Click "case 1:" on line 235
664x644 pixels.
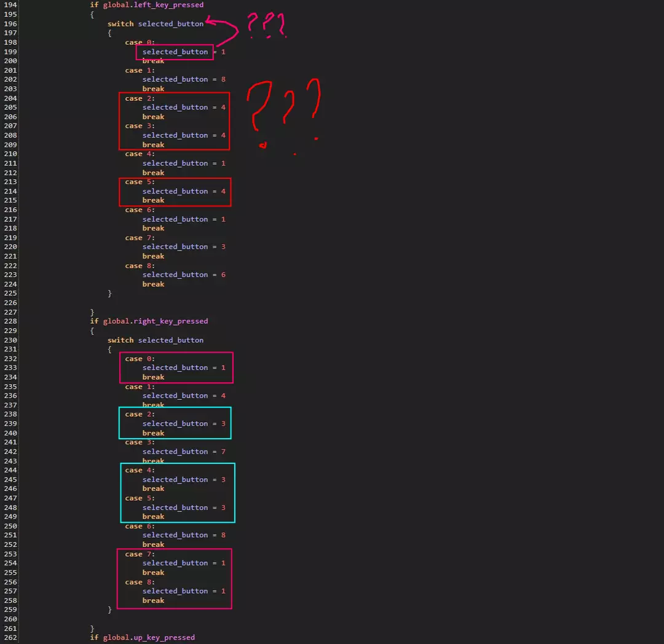click(140, 387)
